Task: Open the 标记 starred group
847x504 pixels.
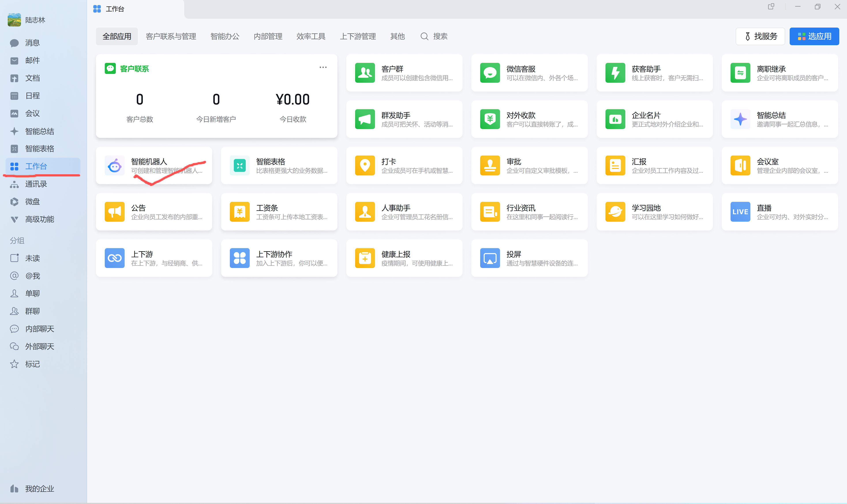Action: [43, 364]
